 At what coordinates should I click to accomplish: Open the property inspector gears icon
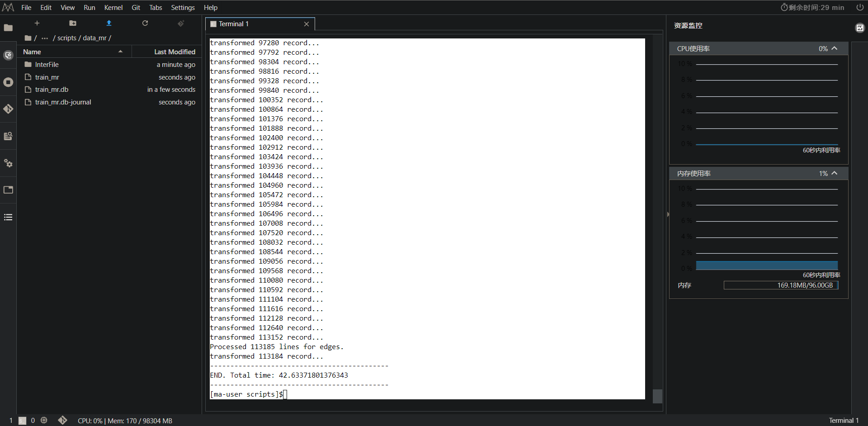point(8,163)
